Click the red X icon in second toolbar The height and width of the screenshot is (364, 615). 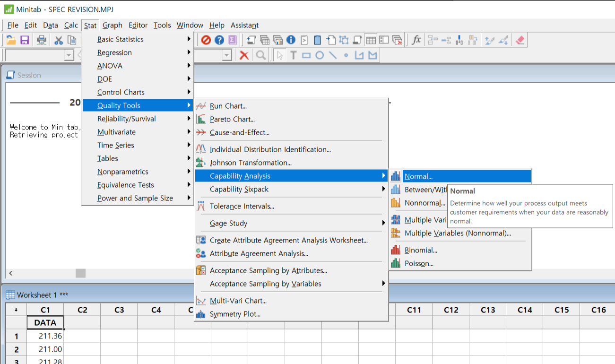pos(244,55)
